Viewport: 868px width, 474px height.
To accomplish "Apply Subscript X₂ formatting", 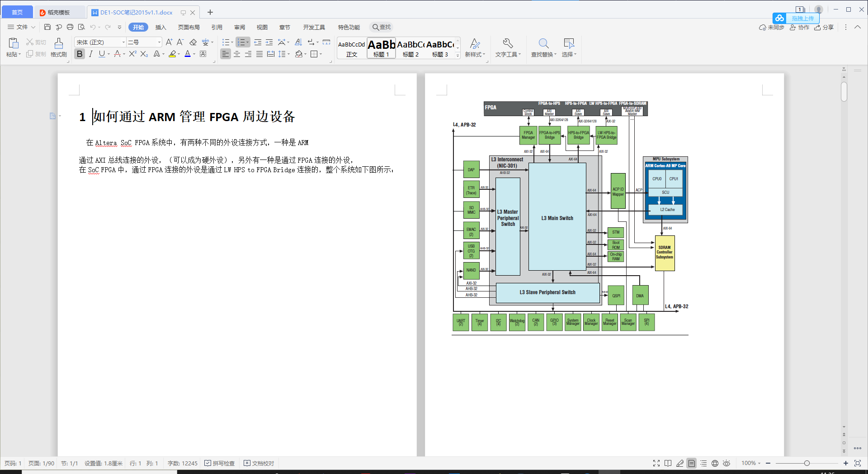I will tap(144, 54).
